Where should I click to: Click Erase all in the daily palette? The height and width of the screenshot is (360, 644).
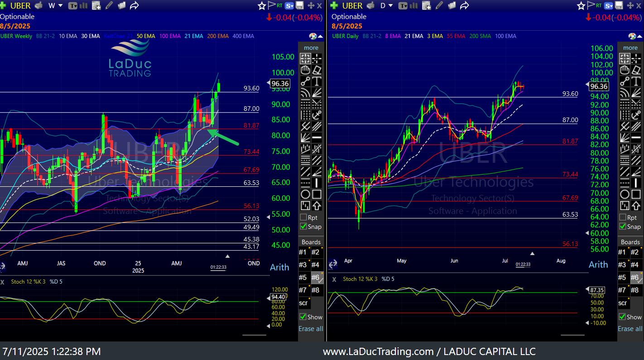pyautogui.click(x=630, y=329)
